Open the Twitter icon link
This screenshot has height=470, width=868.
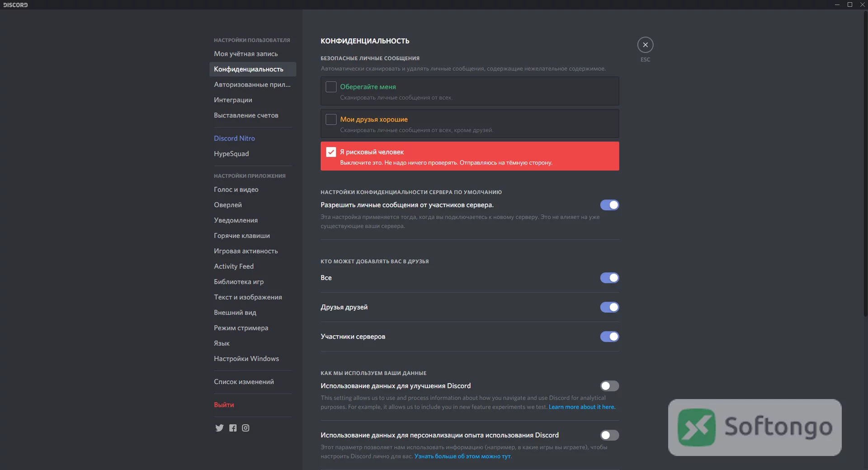coord(219,428)
